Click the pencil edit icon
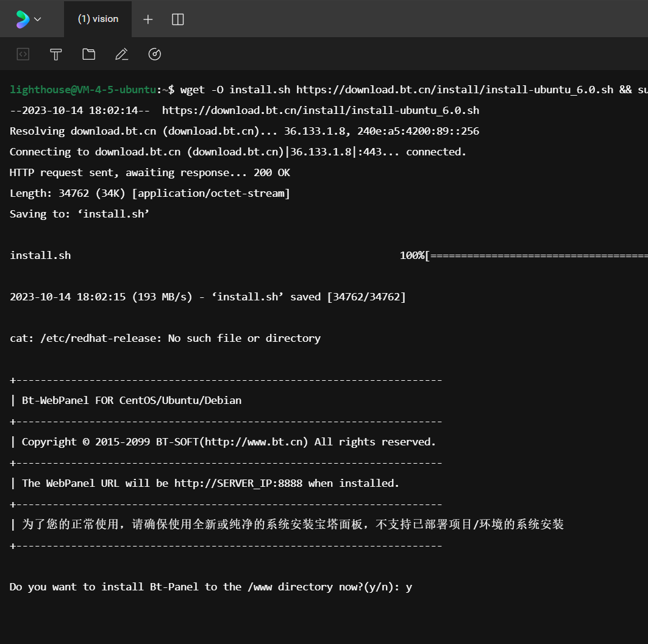Screen dimensions: 648x644 (x=121, y=54)
